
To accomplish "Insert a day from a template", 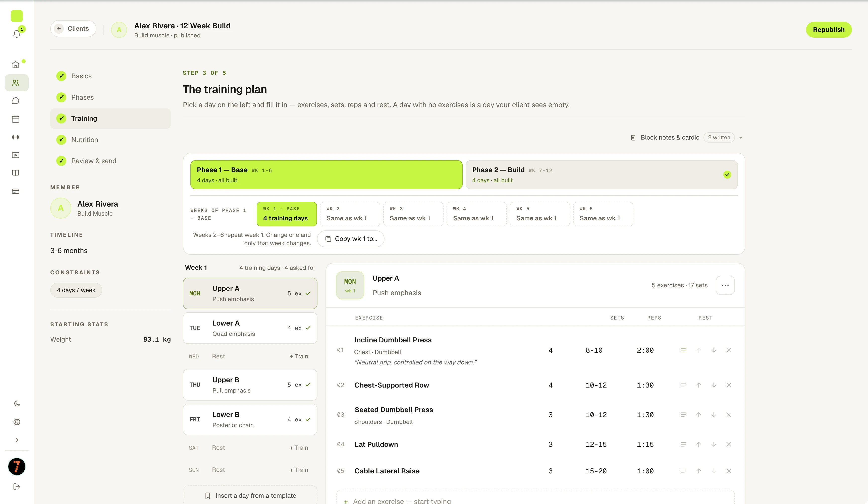I will 250,495.
